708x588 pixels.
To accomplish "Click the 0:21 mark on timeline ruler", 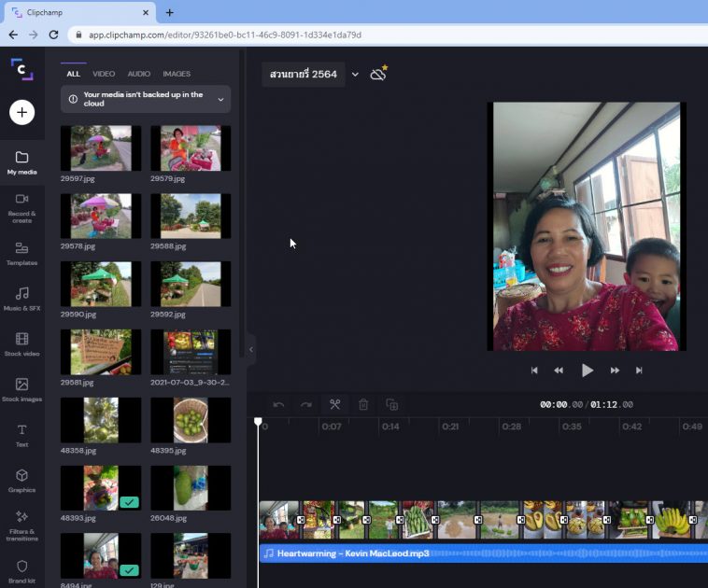I will tap(449, 427).
